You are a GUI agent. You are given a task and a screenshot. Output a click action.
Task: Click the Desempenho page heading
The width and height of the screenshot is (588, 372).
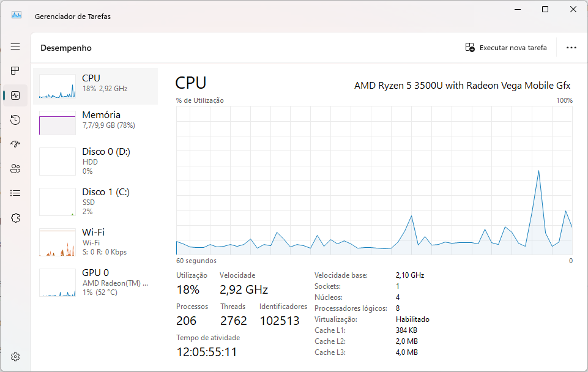(x=66, y=48)
